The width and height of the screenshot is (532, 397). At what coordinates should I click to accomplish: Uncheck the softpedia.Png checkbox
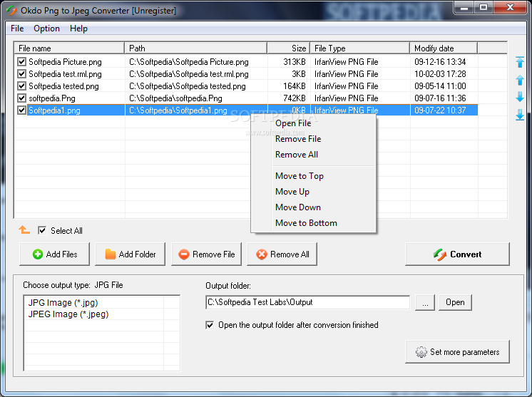[21, 98]
